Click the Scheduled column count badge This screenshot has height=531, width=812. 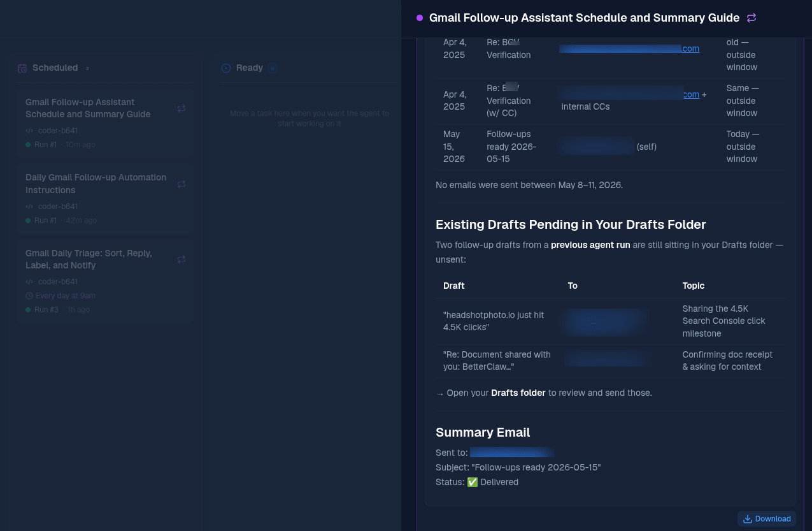point(87,68)
